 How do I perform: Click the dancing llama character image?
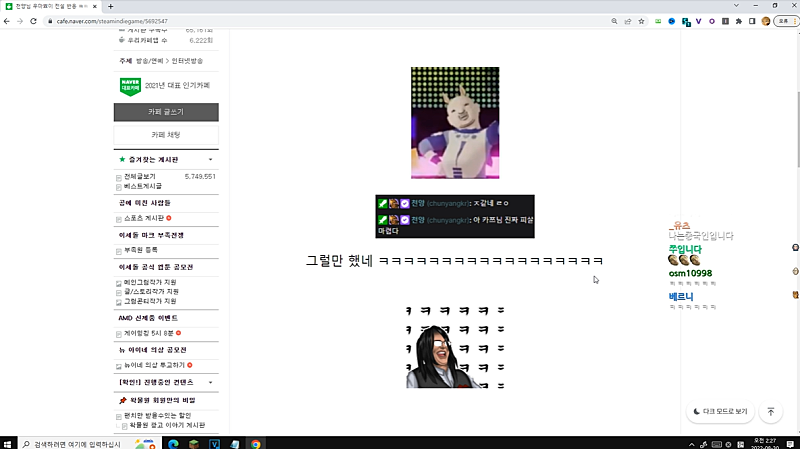tap(455, 122)
